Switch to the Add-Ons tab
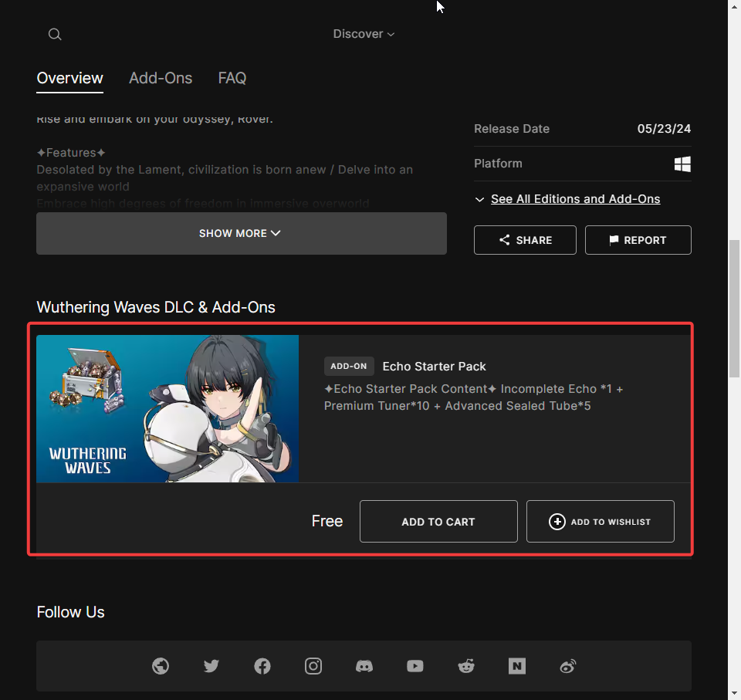Image resolution: width=741 pixels, height=700 pixels. 161,78
